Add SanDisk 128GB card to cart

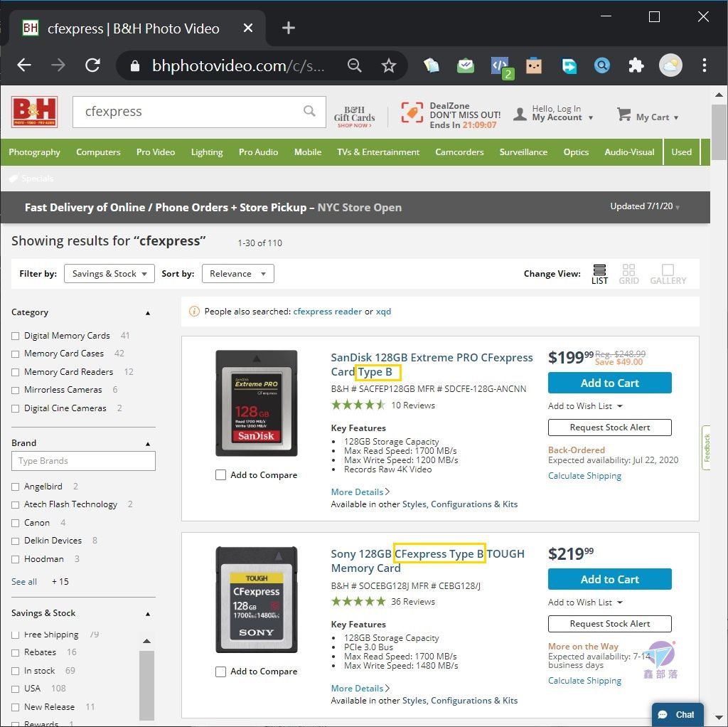coord(609,383)
